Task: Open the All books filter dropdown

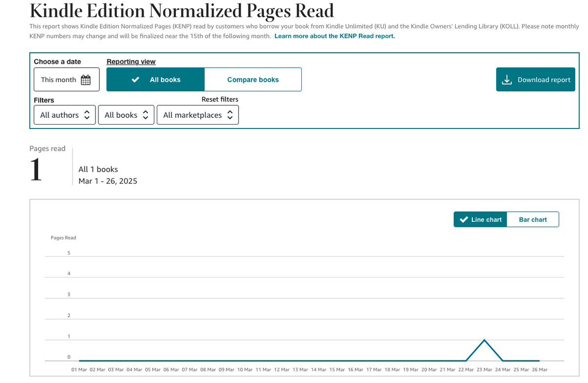Action: [126, 115]
